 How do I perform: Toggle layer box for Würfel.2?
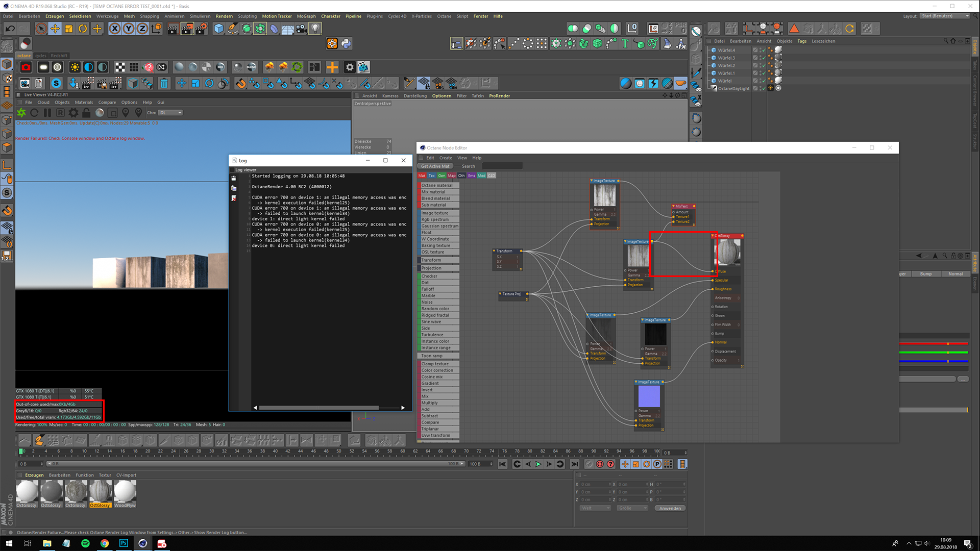point(755,65)
